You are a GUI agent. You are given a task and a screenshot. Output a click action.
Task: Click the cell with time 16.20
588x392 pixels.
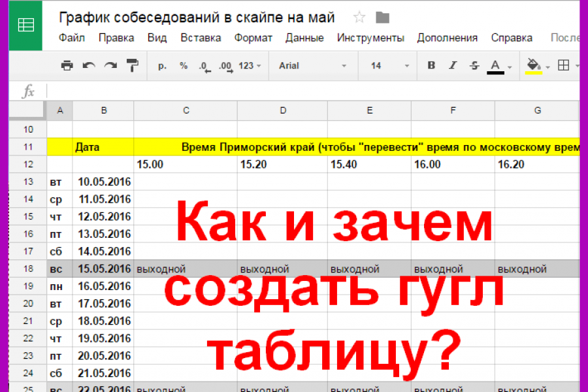pos(538,164)
